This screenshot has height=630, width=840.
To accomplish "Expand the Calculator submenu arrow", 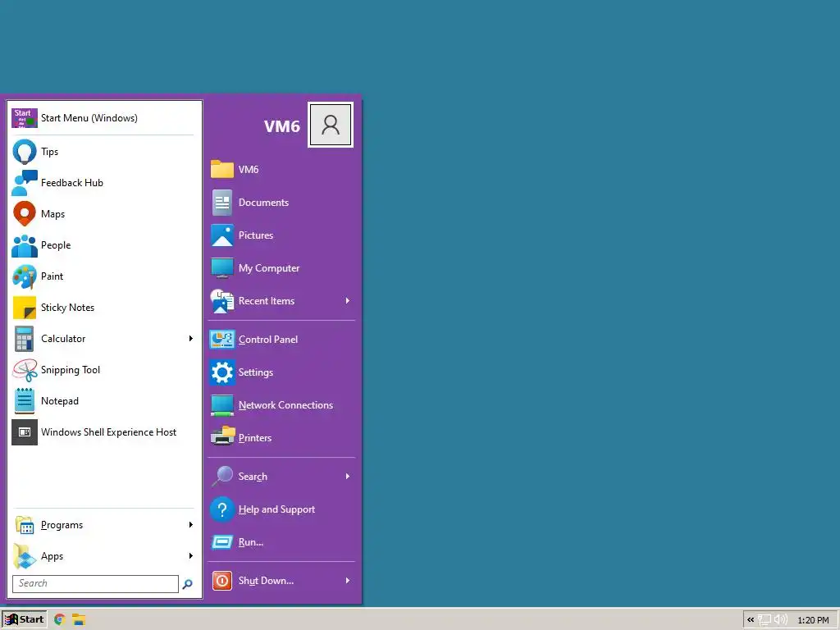I will (x=190, y=339).
